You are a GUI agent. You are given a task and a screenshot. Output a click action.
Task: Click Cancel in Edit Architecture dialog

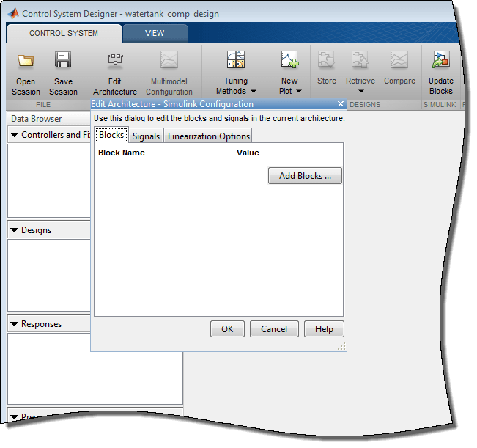[274, 329]
